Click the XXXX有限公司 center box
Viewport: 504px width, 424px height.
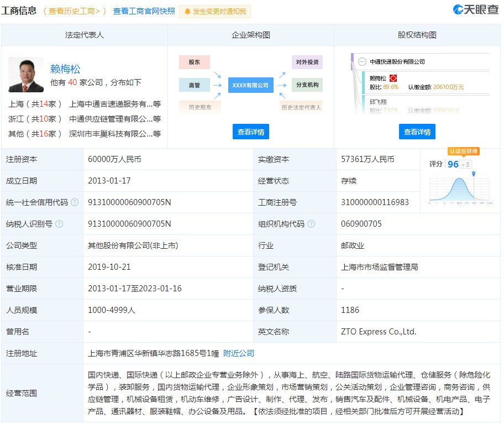251,85
